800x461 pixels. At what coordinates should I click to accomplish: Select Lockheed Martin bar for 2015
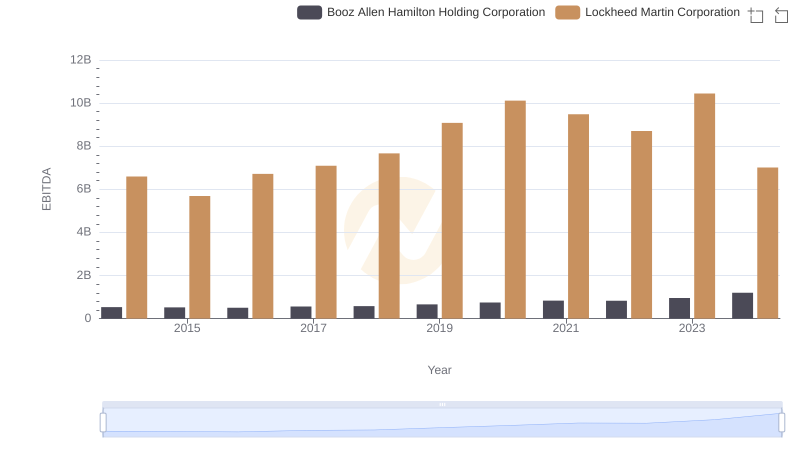click(199, 257)
